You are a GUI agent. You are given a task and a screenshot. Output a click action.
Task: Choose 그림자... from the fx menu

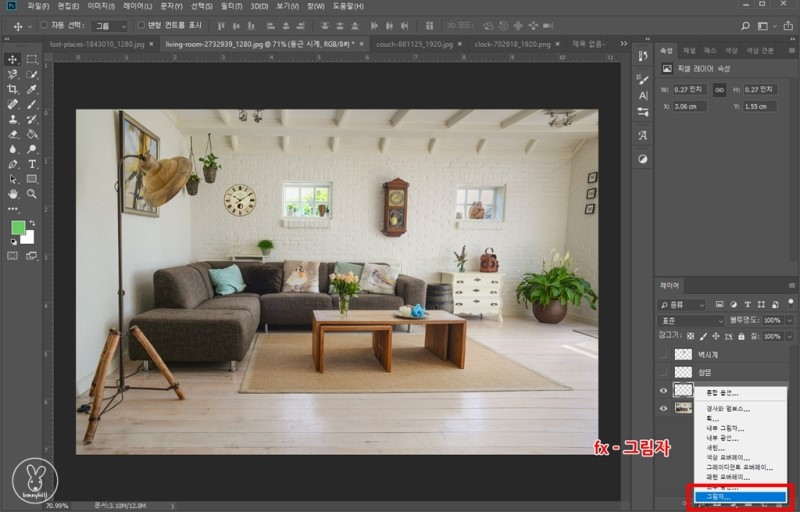pyautogui.click(x=739, y=496)
